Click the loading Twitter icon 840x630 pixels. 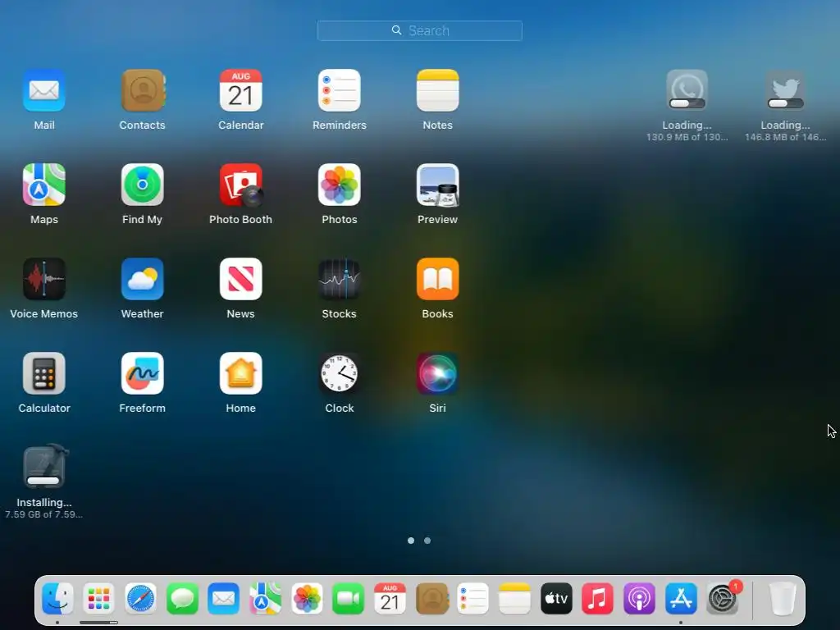pyautogui.click(x=785, y=90)
